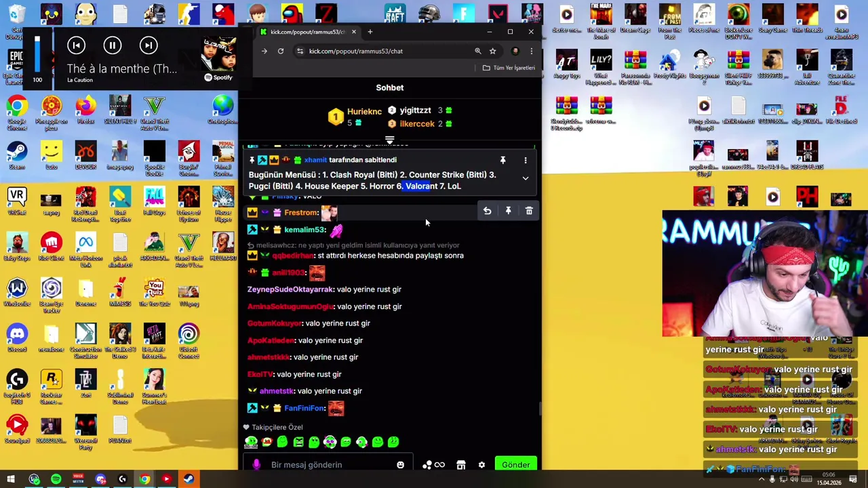This screenshot has width=868, height=488.
Task: Bookmark this page with the star icon
Action: coord(493,51)
